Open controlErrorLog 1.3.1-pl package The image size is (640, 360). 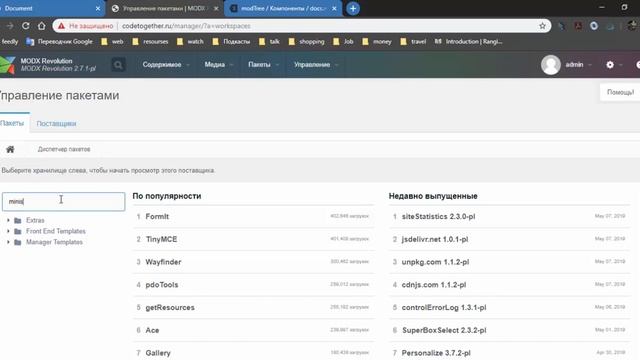[x=444, y=307]
